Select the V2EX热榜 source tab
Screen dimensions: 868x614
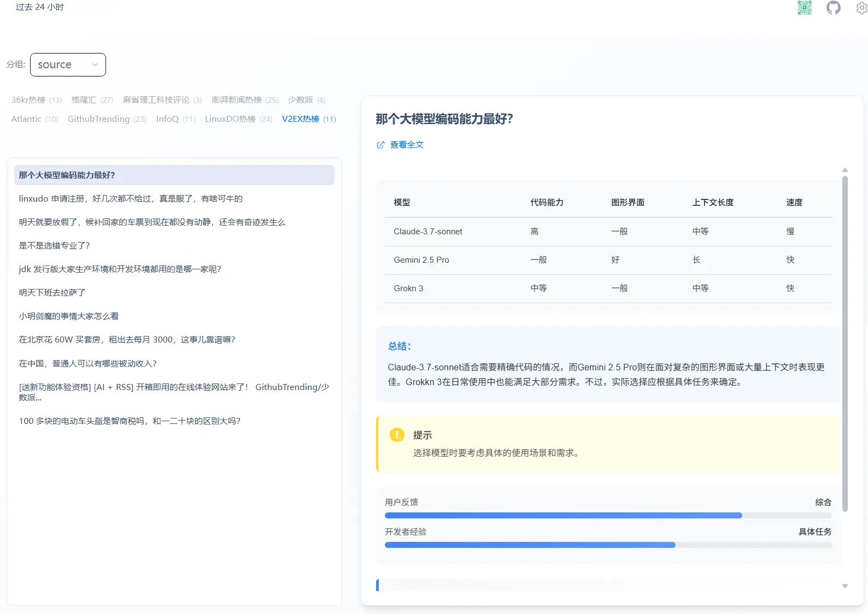tap(309, 119)
